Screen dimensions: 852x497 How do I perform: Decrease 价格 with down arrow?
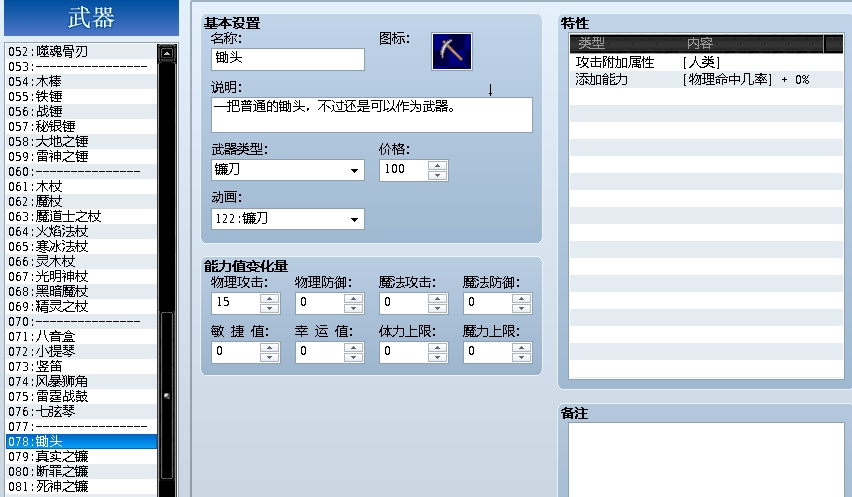point(437,175)
